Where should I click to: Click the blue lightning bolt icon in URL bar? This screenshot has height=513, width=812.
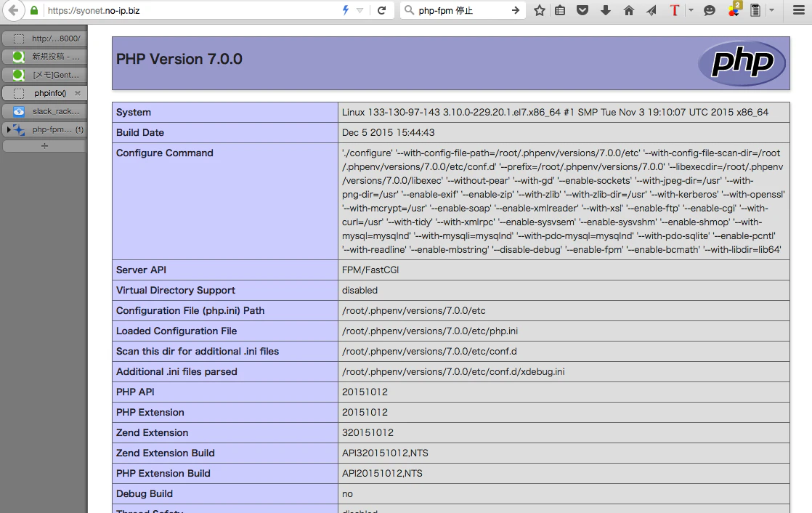click(x=346, y=10)
